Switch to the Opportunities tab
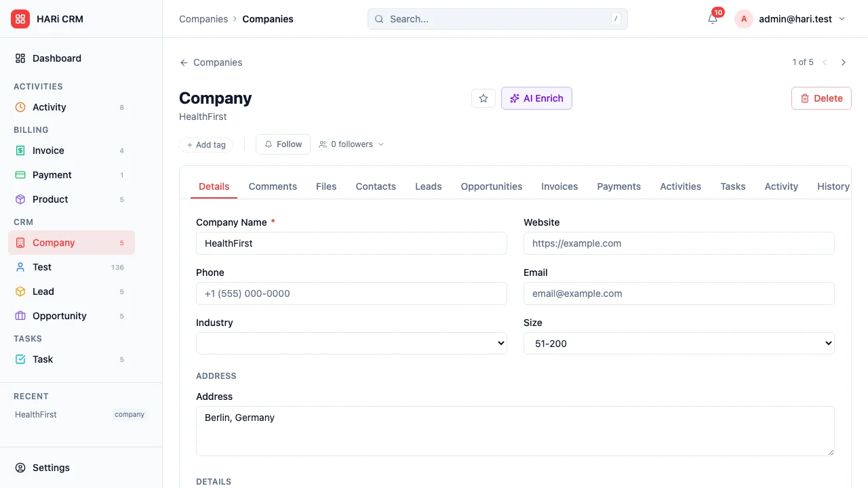Viewport: 868px width, 488px height. 491,186
